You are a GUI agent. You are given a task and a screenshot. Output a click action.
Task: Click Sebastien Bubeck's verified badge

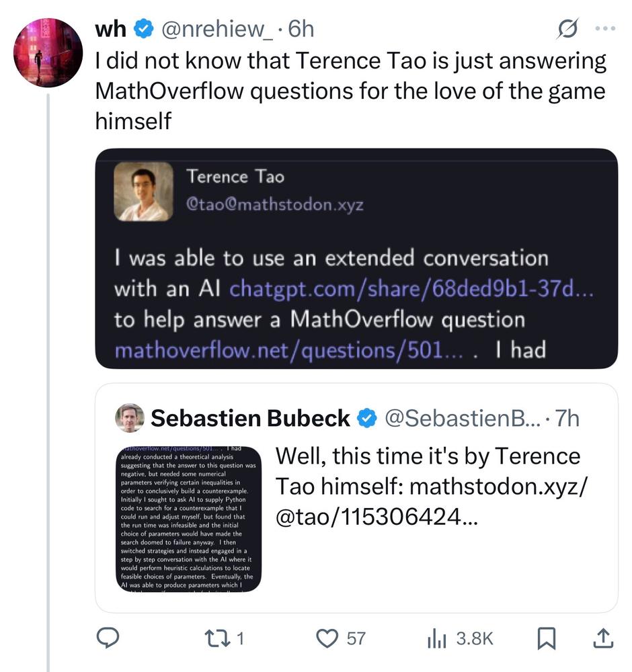coord(366,418)
